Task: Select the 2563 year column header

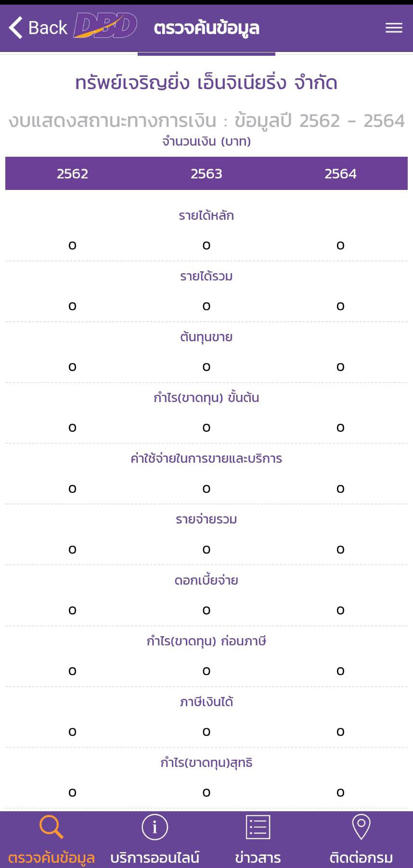Action: (206, 174)
